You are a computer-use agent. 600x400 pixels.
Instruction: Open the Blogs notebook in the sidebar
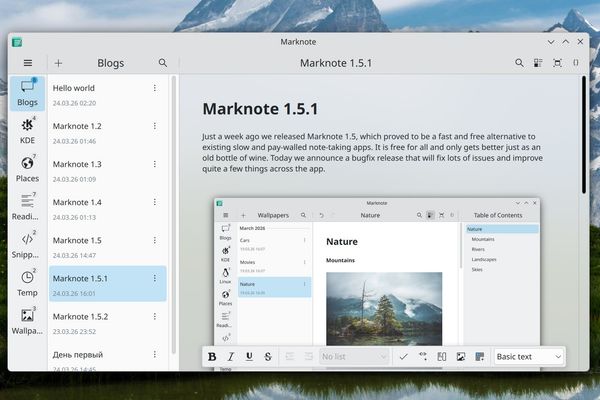28,93
